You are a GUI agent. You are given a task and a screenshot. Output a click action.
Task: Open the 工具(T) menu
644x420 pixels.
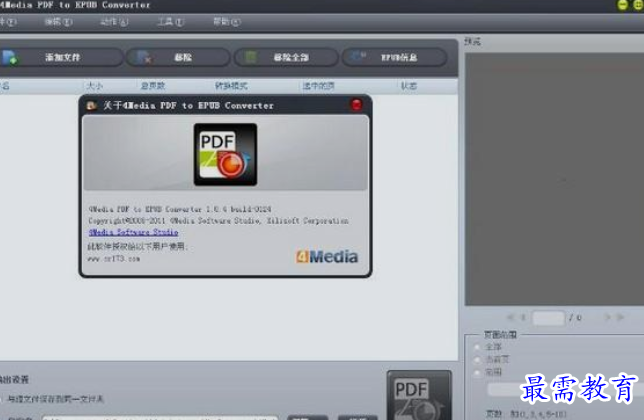tap(170, 22)
